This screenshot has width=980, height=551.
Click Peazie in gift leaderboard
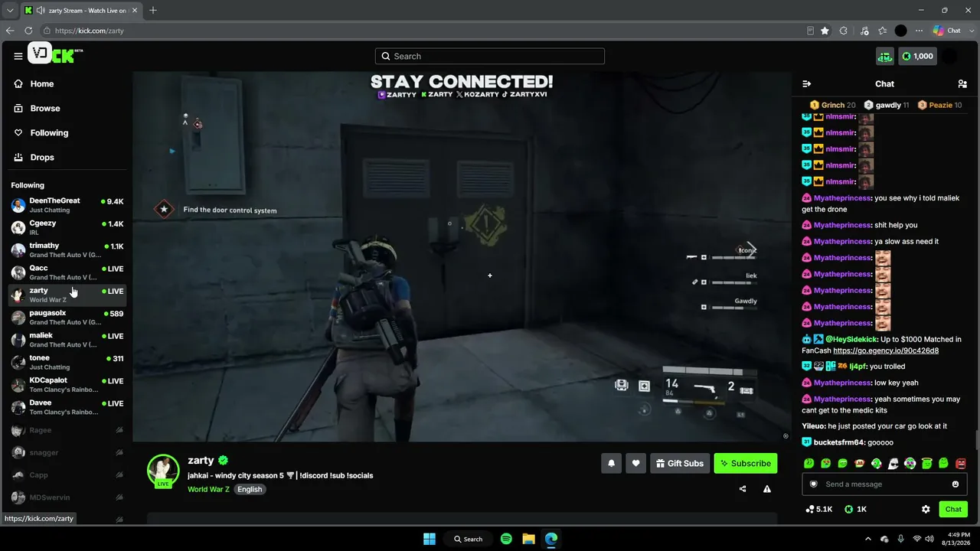[x=940, y=105]
